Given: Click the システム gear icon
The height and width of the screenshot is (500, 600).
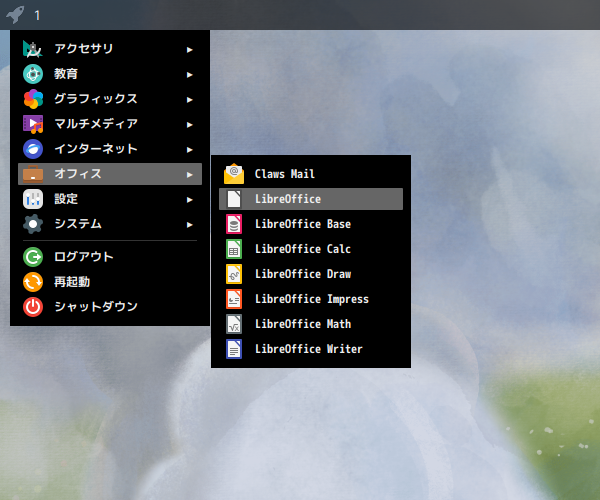Looking at the screenshot, I should [x=33, y=224].
